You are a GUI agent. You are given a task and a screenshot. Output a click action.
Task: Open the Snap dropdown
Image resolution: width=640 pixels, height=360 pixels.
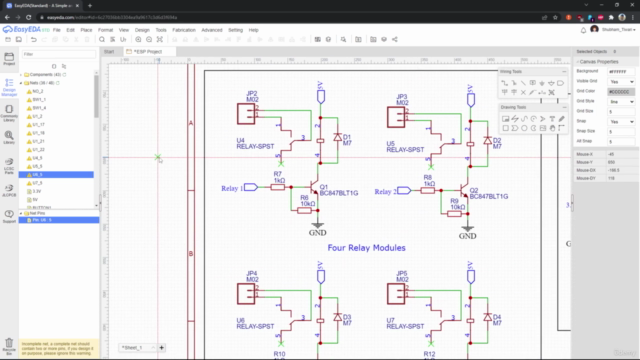[621, 122]
